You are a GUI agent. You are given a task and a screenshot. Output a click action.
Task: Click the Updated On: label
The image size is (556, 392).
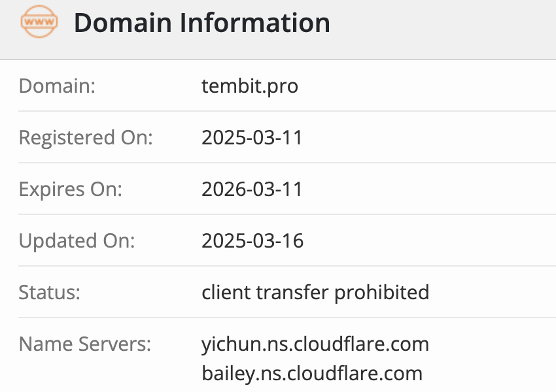point(77,241)
